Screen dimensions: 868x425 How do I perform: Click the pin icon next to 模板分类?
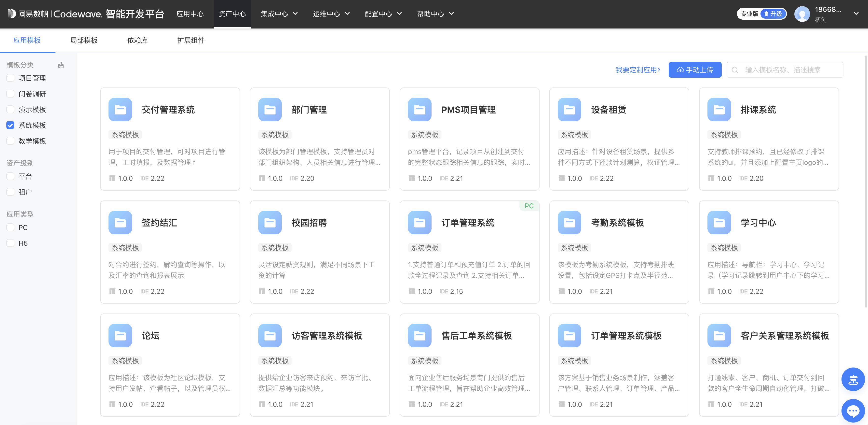[61, 65]
